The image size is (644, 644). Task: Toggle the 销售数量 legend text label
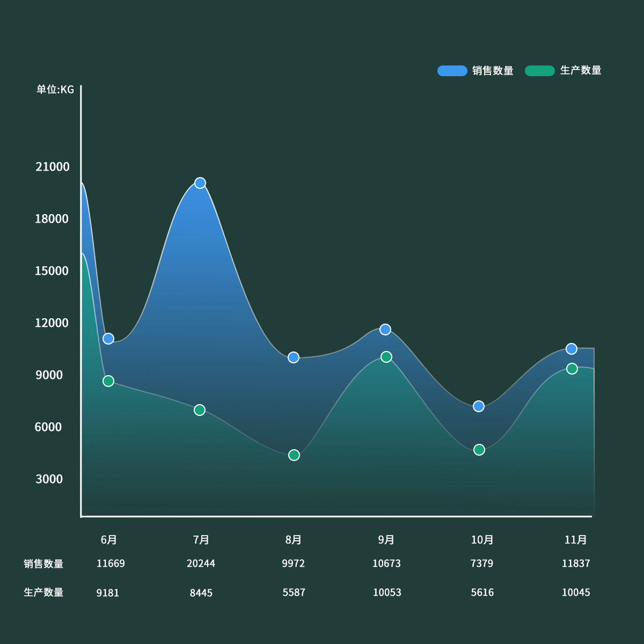[493, 71]
